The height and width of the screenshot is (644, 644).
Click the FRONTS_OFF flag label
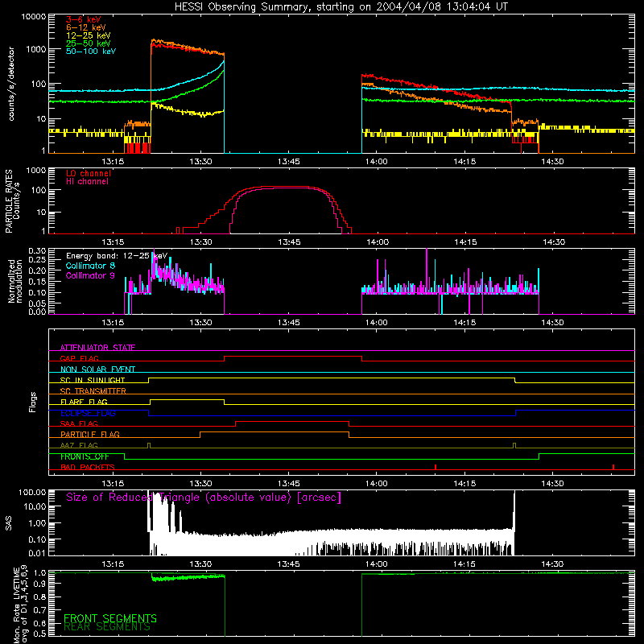85,456
